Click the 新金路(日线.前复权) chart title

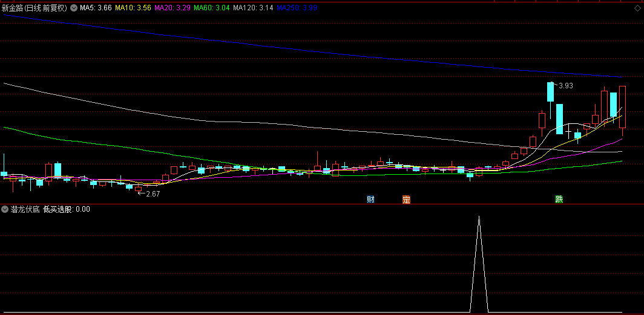point(34,8)
